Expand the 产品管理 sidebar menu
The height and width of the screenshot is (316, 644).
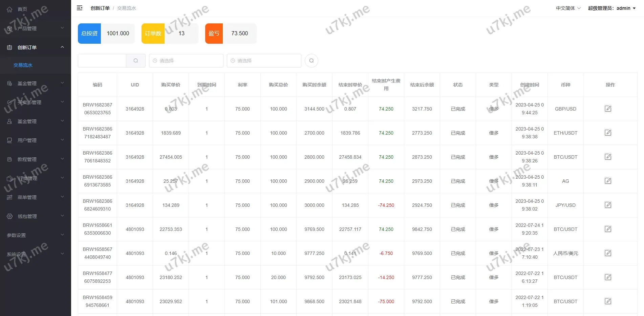click(35, 28)
